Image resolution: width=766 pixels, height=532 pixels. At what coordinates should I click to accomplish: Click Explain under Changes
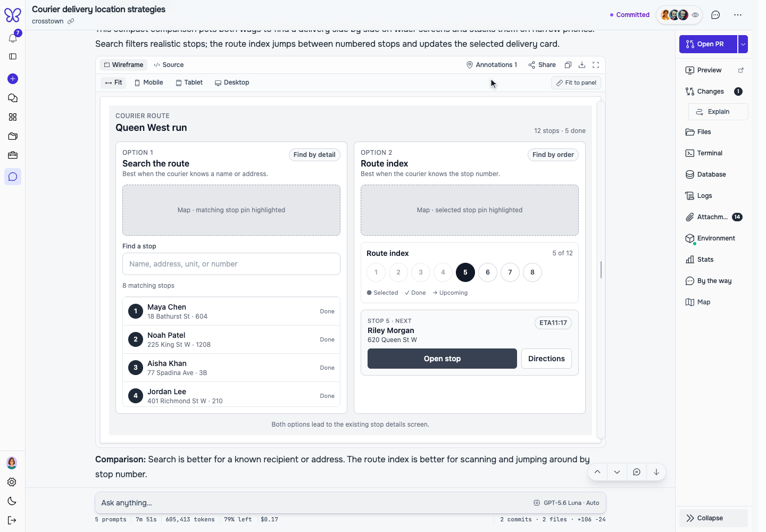[x=718, y=112]
